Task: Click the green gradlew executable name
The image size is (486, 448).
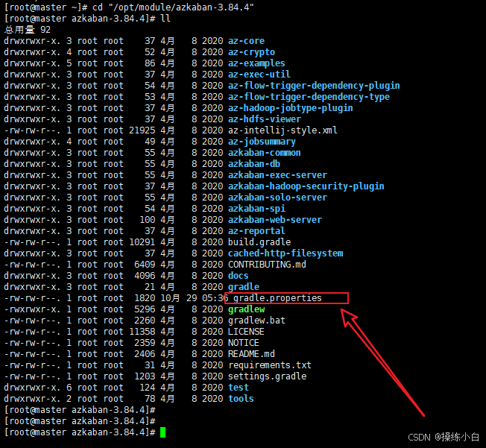Action: click(247, 309)
